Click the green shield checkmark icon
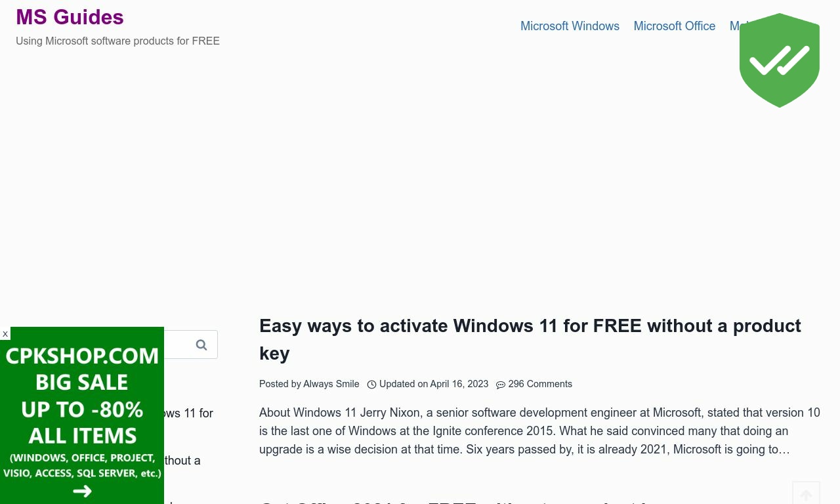Viewport: 840px width, 504px height. (x=779, y=60)
